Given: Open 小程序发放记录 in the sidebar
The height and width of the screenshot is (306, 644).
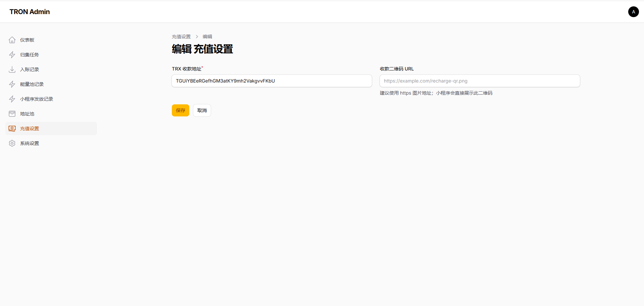Looking at the screenshot, I should [51, 99].
